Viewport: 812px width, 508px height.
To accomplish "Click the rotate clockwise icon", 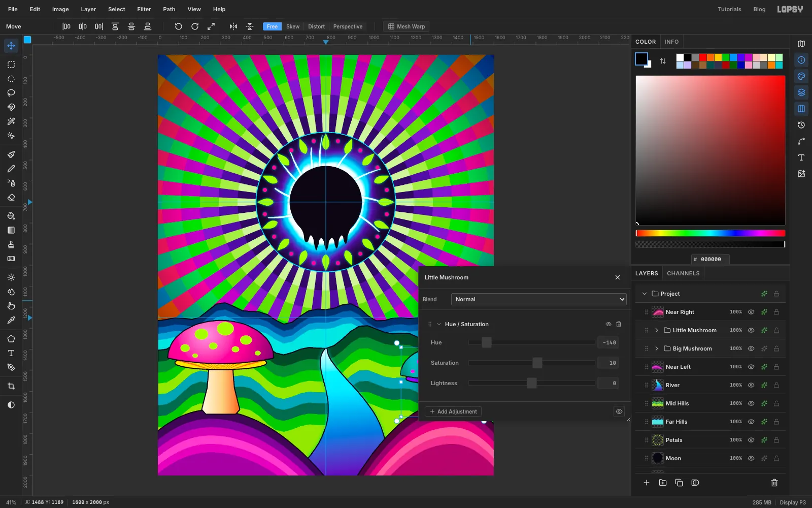I will point(195,26).
